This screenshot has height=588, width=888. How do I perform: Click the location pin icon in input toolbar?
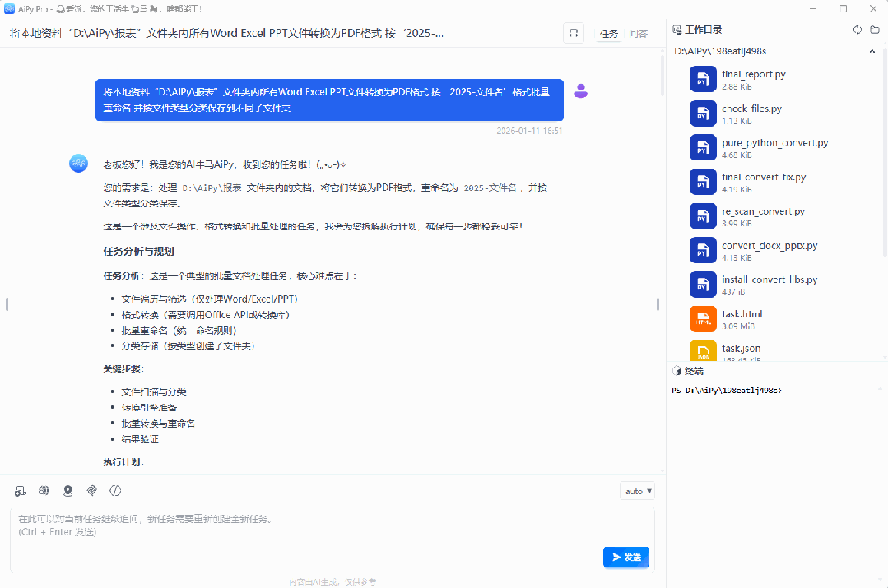pyautogui.click(x=68, y=491)
